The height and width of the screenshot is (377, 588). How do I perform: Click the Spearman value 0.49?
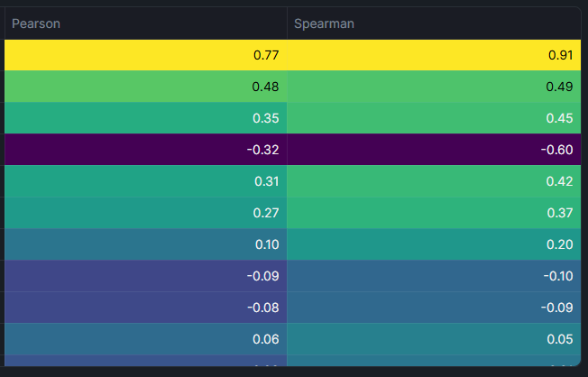pyautogui.click(x=560, y=87)
